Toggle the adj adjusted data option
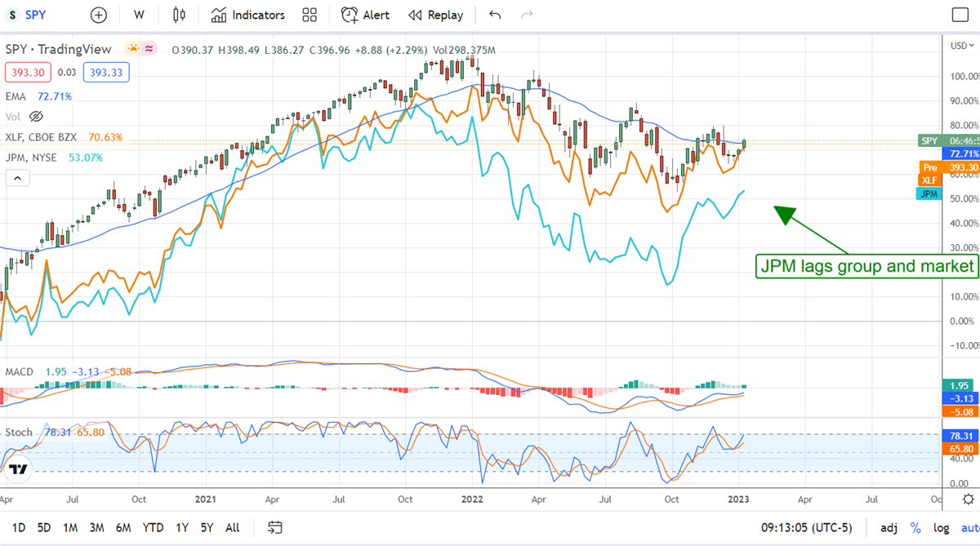Image resolution: width=980 pixels, height=546 pixels. pyautogui.click(x=889, y=527)
